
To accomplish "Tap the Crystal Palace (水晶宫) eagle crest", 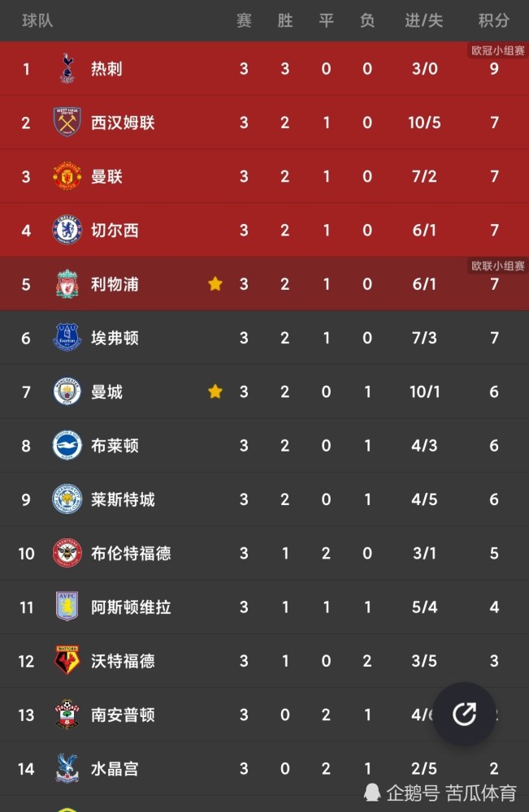I will [67, 768].
